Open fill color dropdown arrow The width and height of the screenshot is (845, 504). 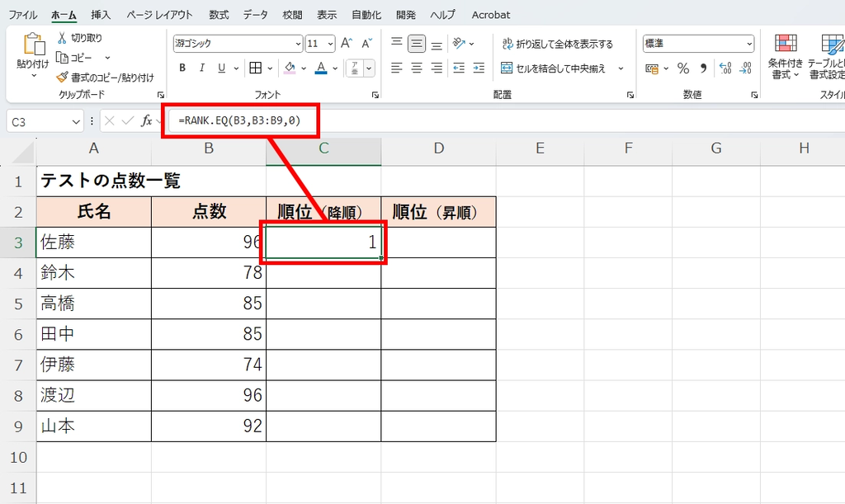click(304, 68)
